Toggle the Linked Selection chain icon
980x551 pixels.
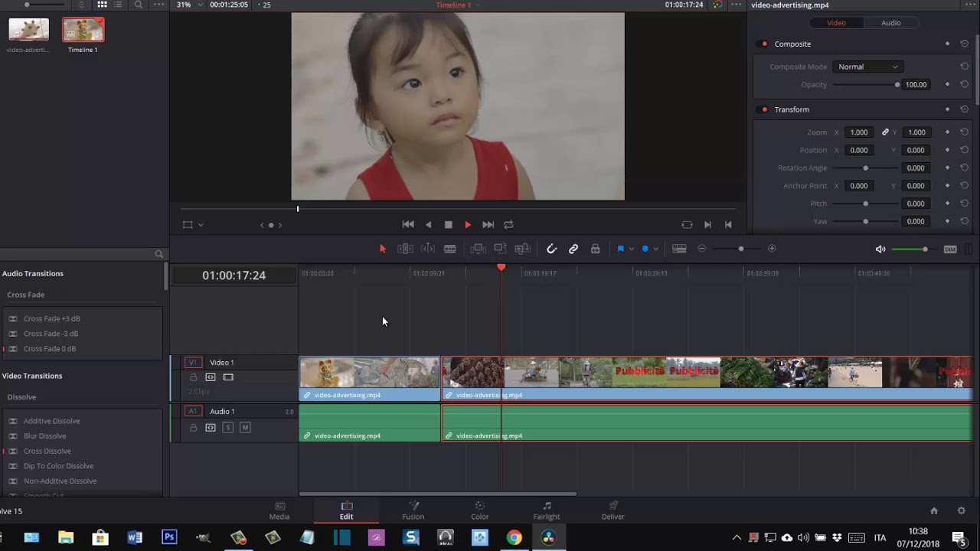(573, 249)
